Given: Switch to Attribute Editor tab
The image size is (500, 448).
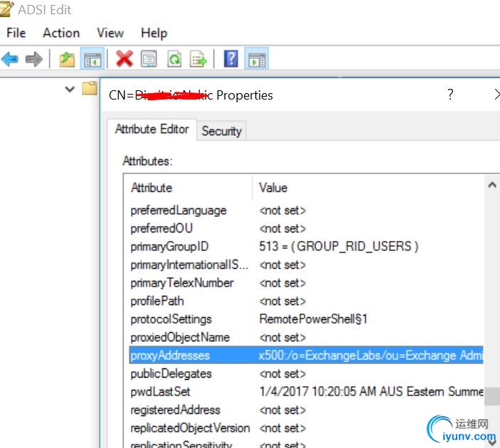Looking at the screenshot, I should pos(151,129).
